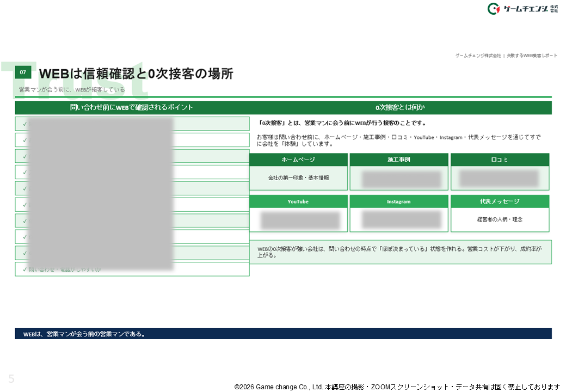566x392 pixels.
Task: Click the 問い合わせ前にWEBで確認されるポイント header
Action: tap(132, 108)
